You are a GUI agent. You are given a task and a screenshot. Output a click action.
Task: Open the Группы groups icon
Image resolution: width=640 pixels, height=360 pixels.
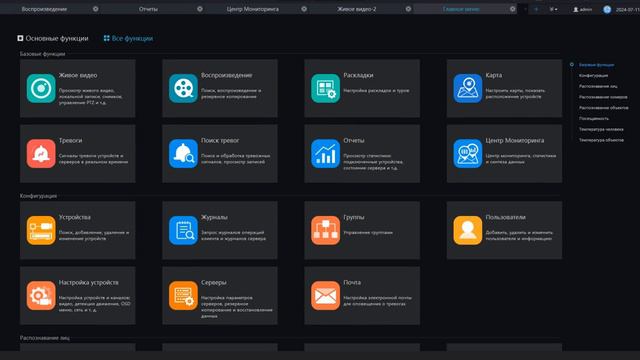coord(325,230)
